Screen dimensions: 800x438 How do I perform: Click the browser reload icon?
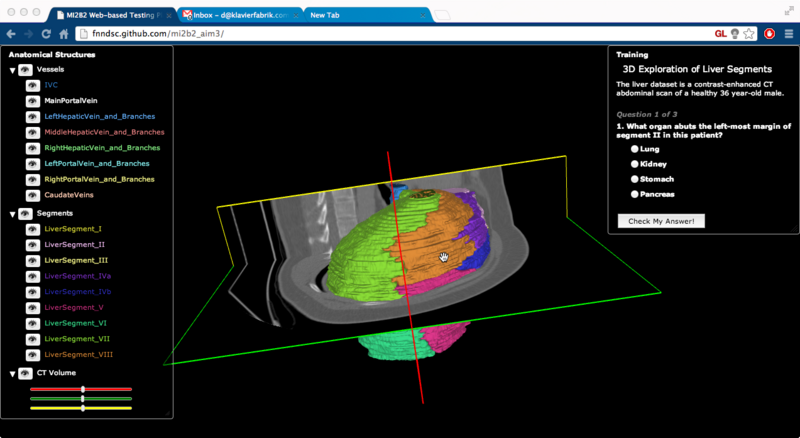click(x=47, y=33)
